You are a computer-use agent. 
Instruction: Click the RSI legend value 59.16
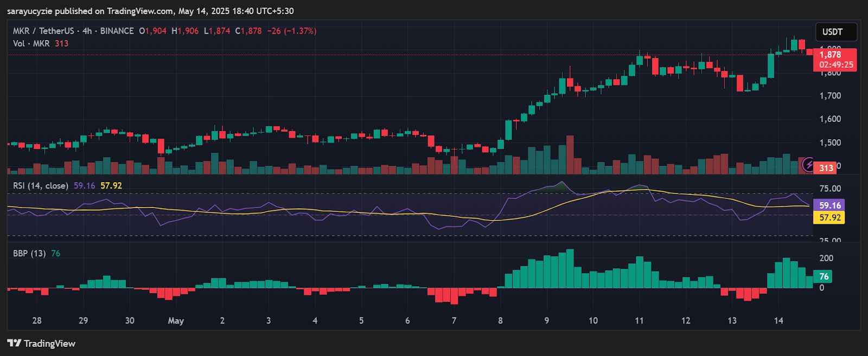(x=84, y=185)
